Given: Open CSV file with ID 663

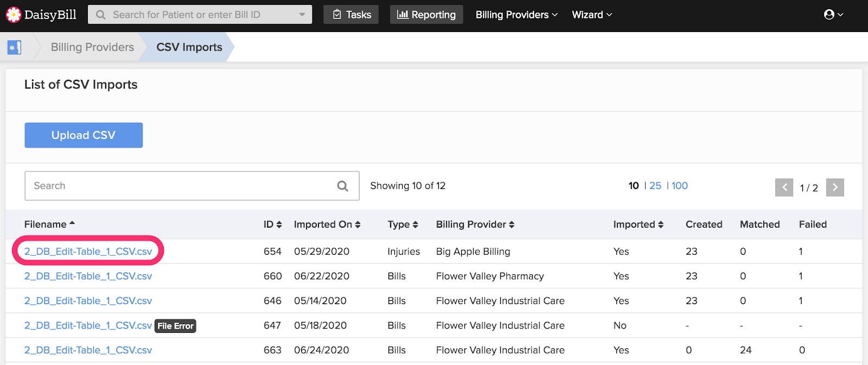Looking at the screenshot, I should point(88,350).
